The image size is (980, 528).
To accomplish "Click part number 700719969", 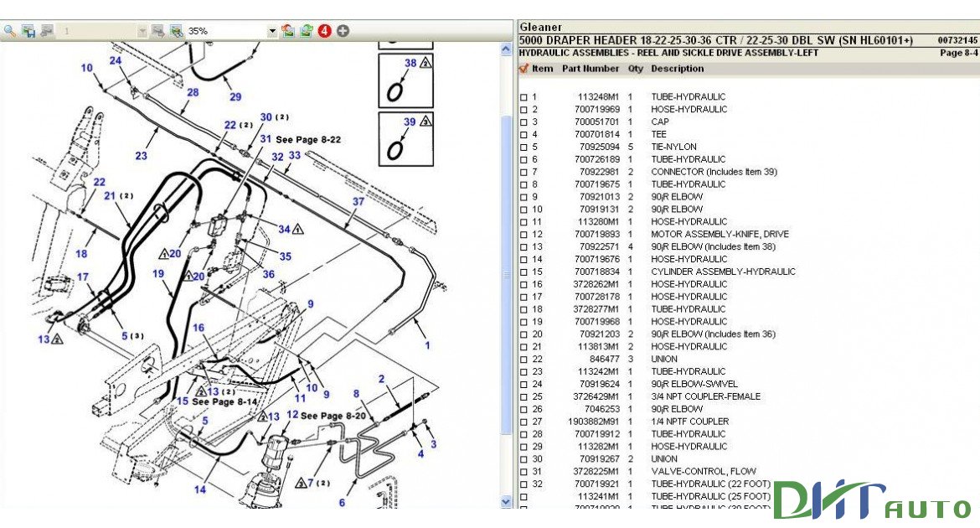I will click(597, 110).
